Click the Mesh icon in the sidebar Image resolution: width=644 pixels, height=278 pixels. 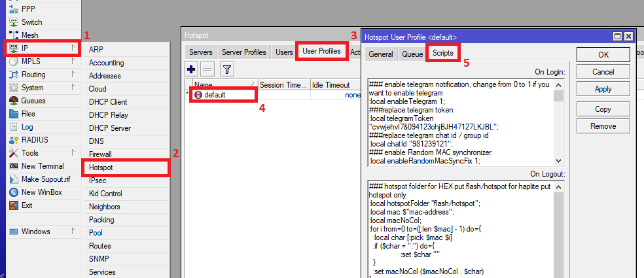click(x=14, y=35)
